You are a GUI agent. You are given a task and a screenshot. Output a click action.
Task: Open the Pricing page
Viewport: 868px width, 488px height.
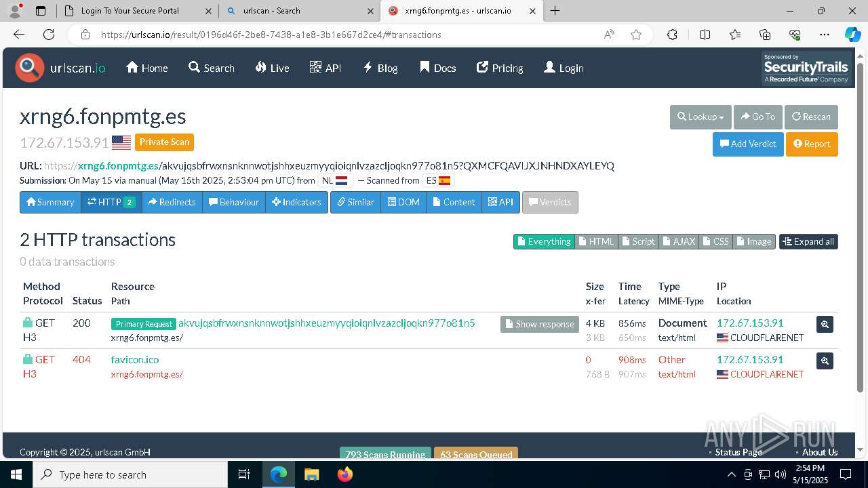500,68
